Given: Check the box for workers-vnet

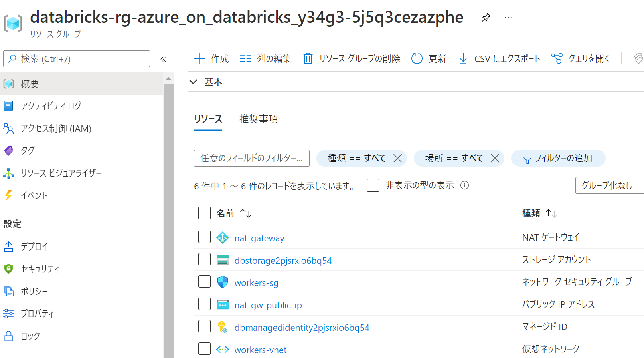Looking at the screenshot, I should 204,348.
